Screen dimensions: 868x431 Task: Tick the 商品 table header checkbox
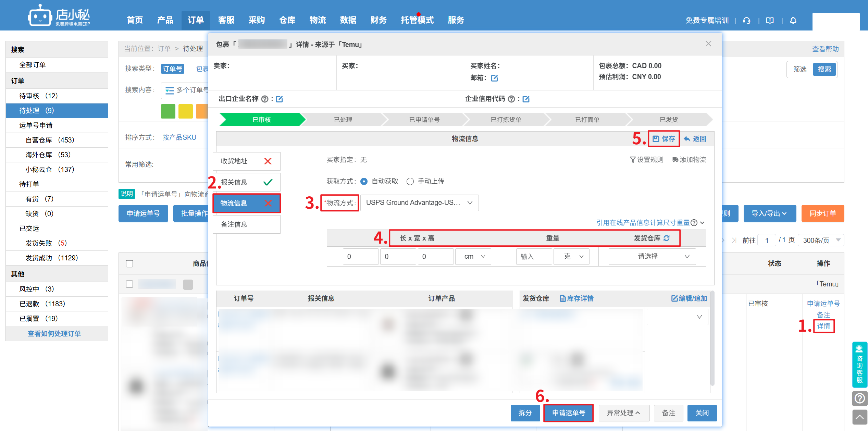point(129,263)
